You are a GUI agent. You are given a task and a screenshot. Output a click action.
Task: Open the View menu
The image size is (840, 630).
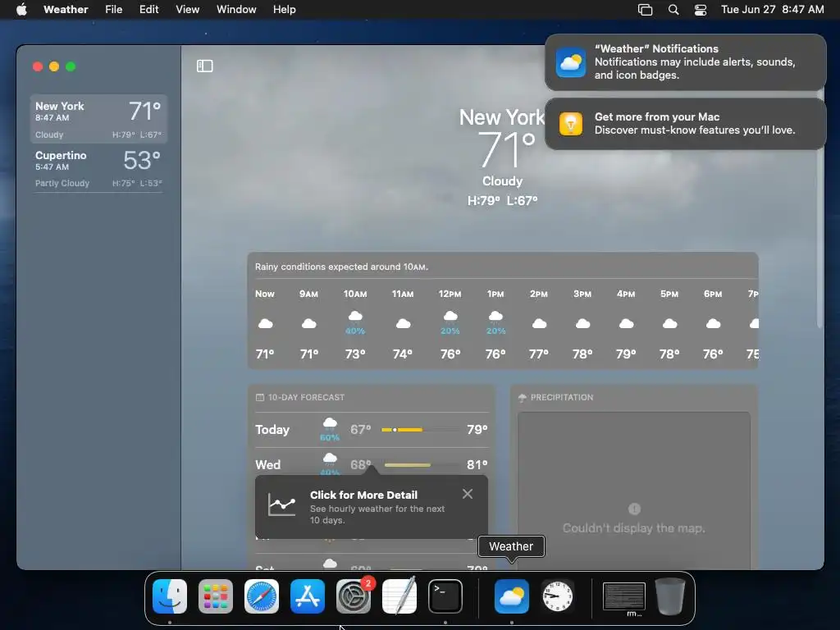pos(188,10)
